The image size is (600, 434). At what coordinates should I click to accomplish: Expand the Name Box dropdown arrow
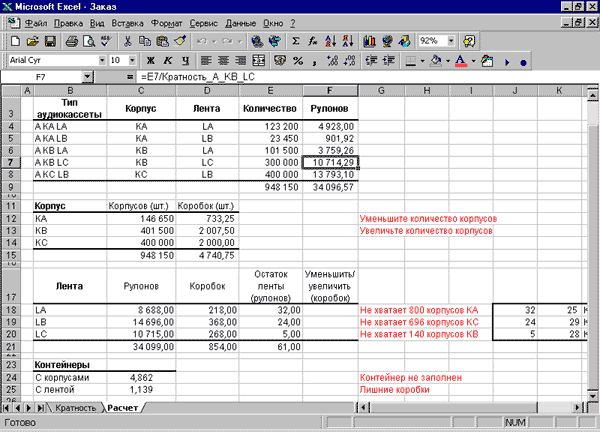87,77
